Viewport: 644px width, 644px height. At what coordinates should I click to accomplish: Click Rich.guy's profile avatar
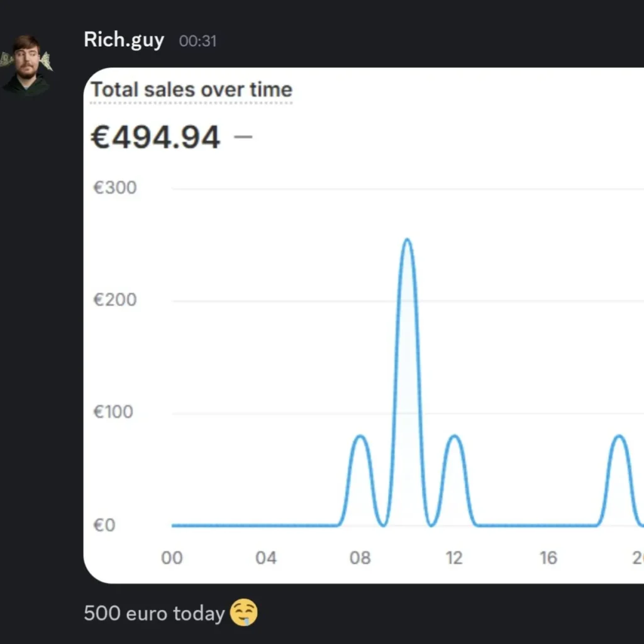click(x=26, y=65)
